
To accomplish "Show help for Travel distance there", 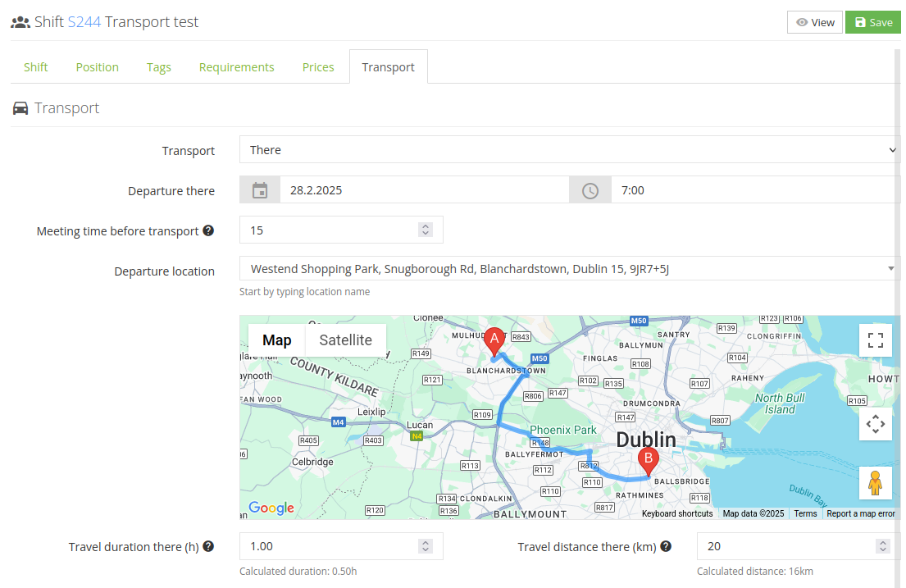I will [666, 546].
